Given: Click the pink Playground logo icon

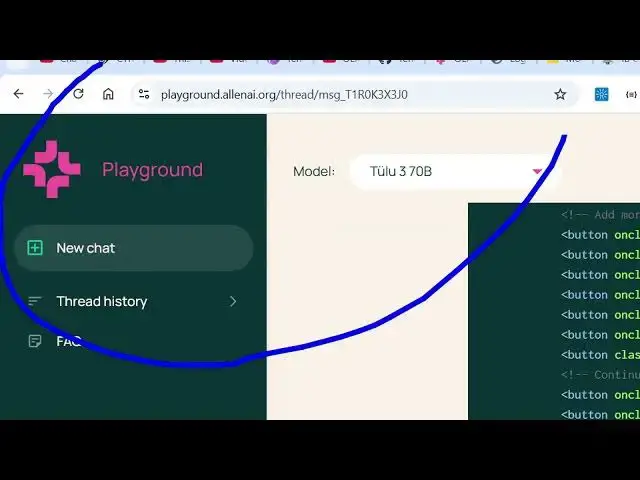Looking at the screenshot, I should point(52,169).
